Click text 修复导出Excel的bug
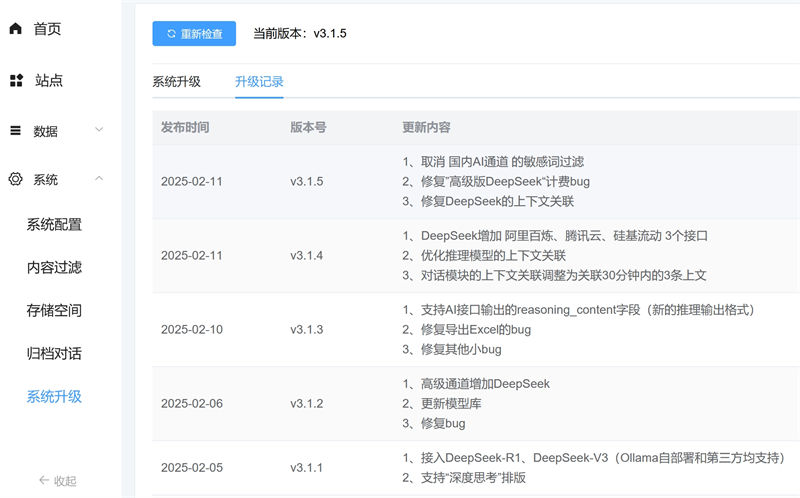The image size is (800, 498). pos(476,330)
